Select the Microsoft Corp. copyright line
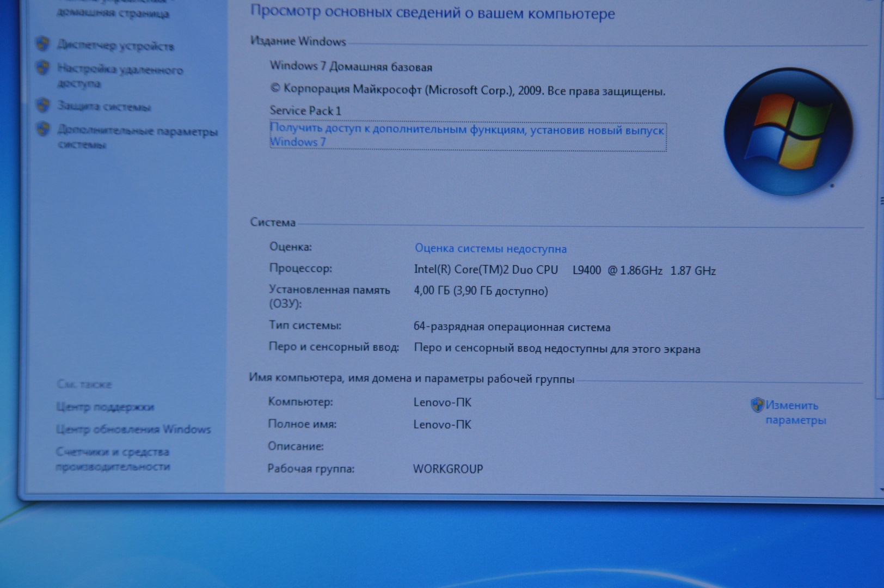The width and height of the screenshot is (884, 588). [x=468, y=90]
